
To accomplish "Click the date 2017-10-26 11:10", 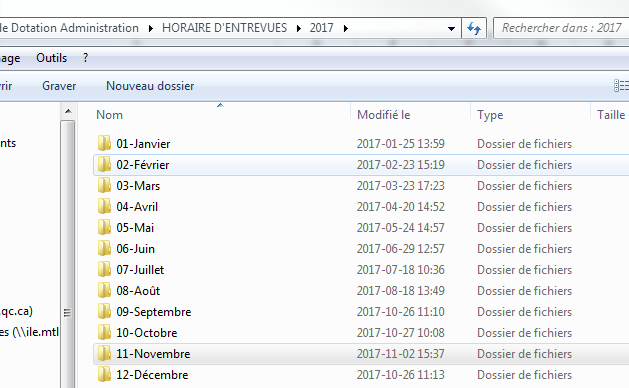I will click(x=401, y=312).
